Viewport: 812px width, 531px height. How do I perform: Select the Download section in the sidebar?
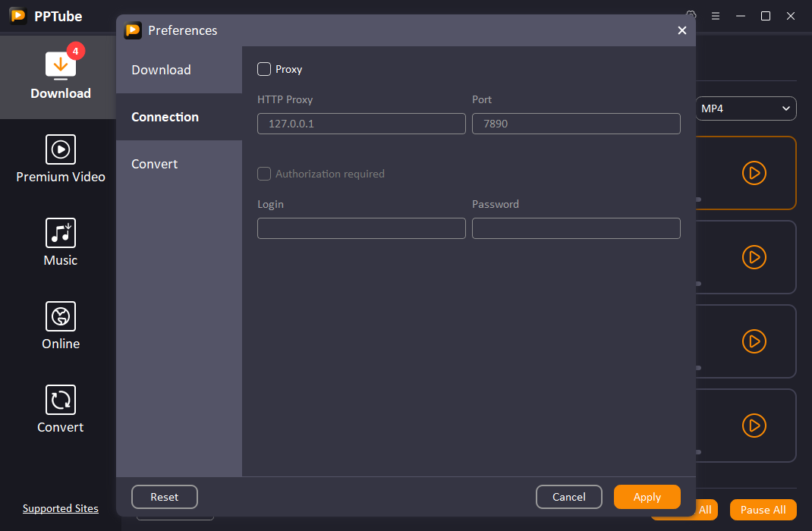click(61, 76)
